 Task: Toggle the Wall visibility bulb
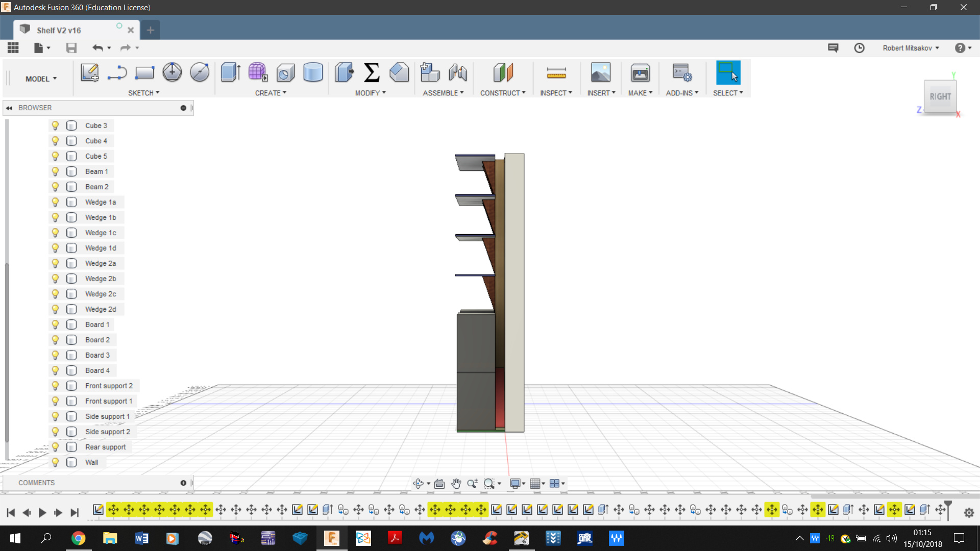coord(55,462)
